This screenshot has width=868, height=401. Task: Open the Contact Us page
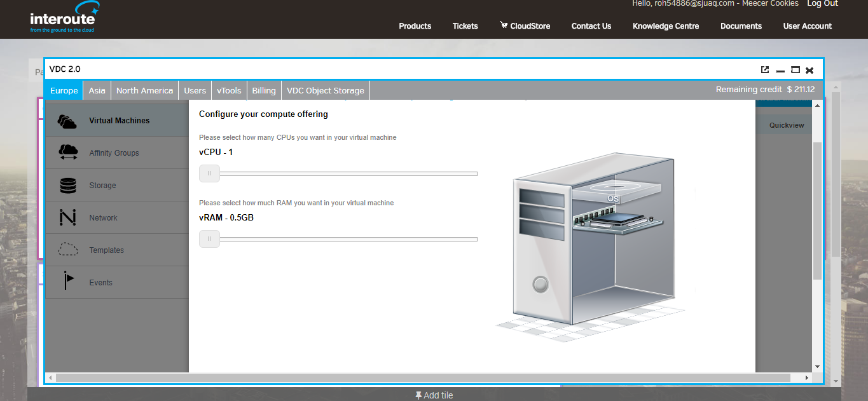click(591, 26)
